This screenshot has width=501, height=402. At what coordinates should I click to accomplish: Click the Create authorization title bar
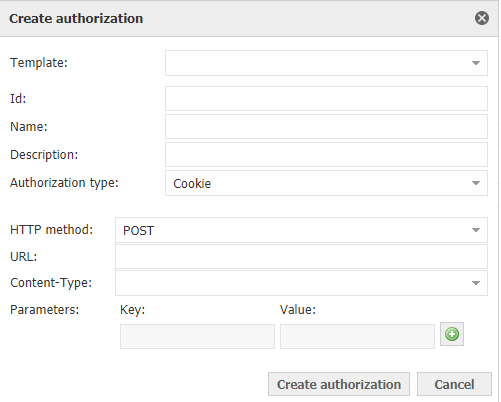click(x=249, y=18)
